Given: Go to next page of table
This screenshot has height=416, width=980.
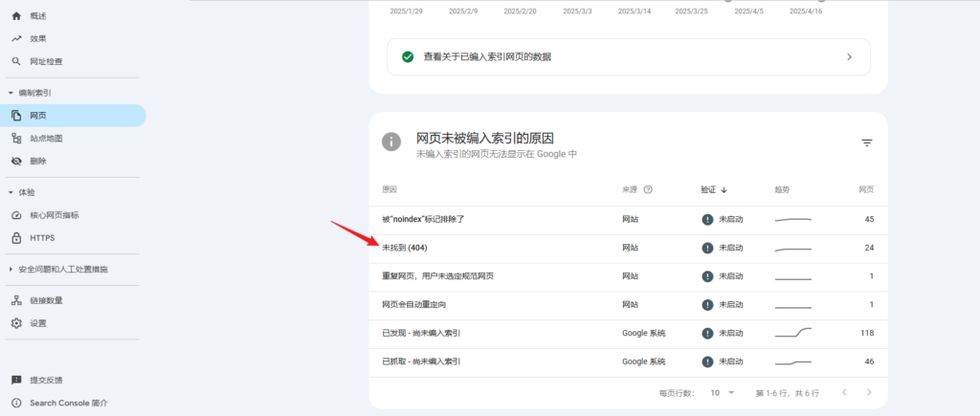Looking at the screenshot, I should (869, 393).
